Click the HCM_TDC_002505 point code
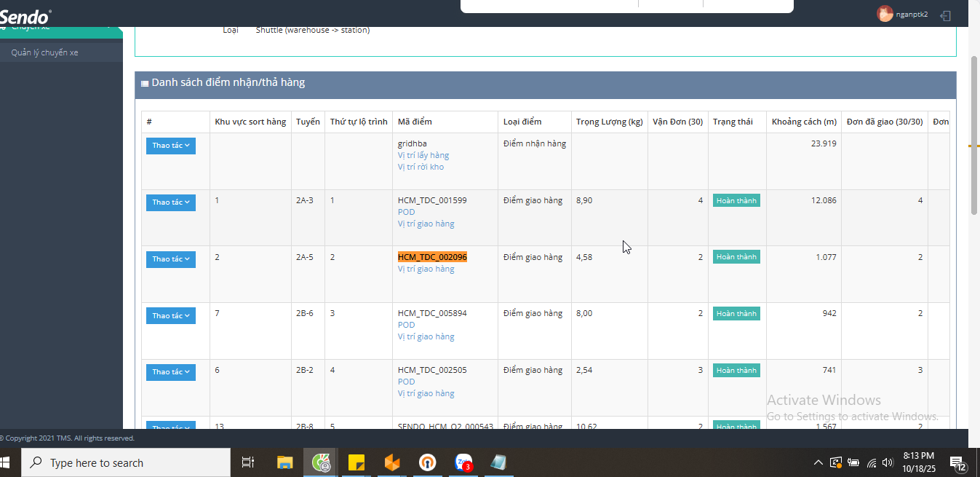The width and height of the screenshot is (980, 477). coord(432,370)
